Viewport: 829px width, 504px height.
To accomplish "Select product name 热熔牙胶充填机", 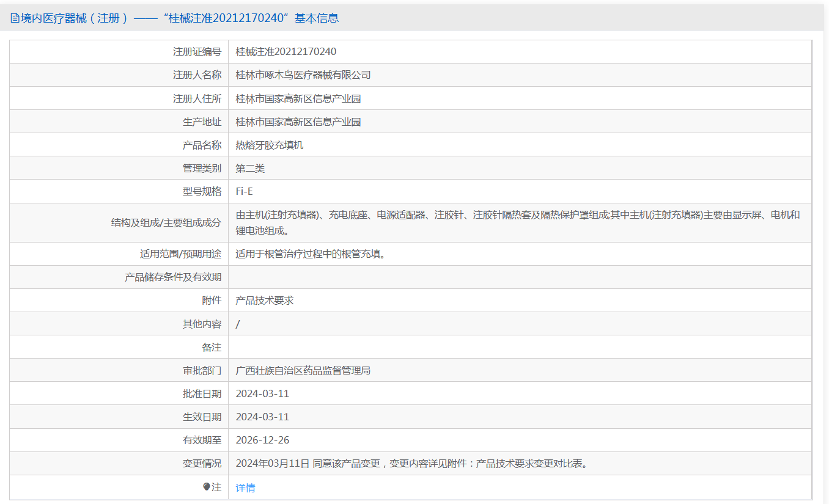I will pos(270,145).
